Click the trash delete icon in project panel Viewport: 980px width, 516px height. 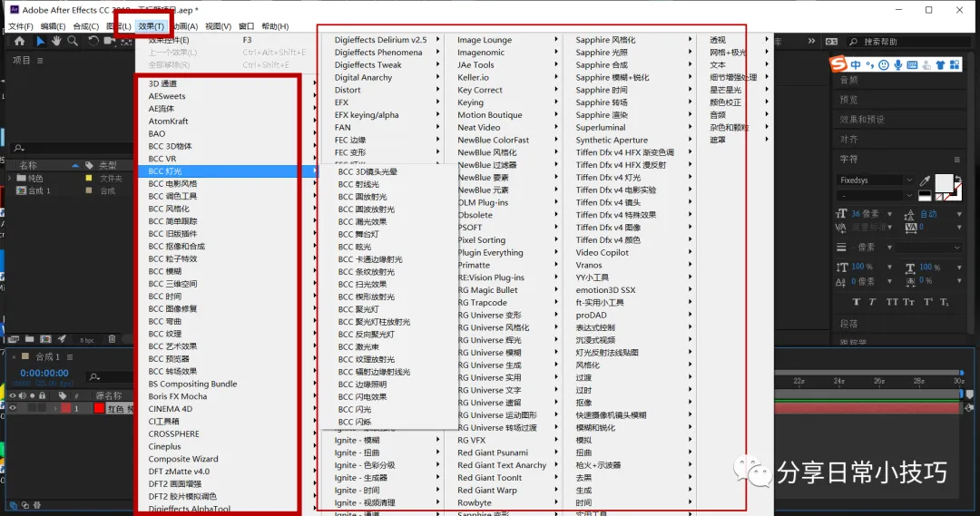pos(112,339)
